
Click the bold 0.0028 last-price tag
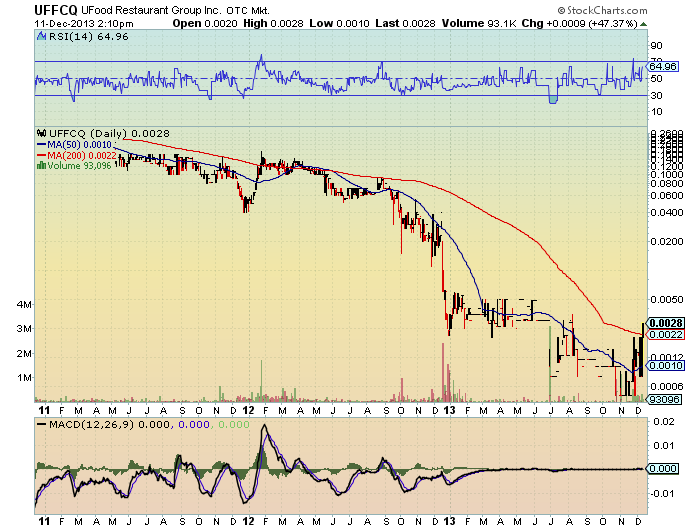666,323
